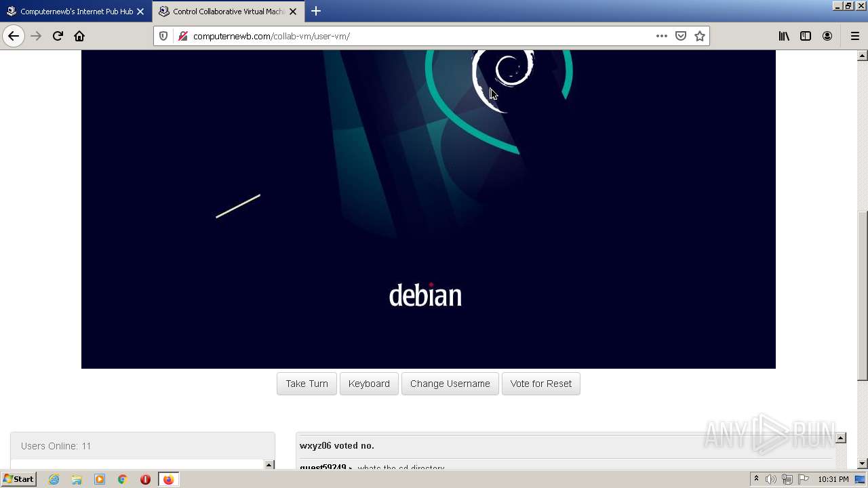Launch Opera from the taskbar
This screenshot has width=868, height=488.
pos(145,479)
